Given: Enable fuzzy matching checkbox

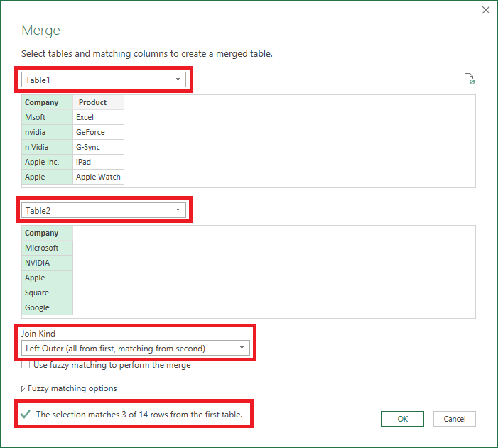Looking at the screenshot, I should click(x=26, y=365).
